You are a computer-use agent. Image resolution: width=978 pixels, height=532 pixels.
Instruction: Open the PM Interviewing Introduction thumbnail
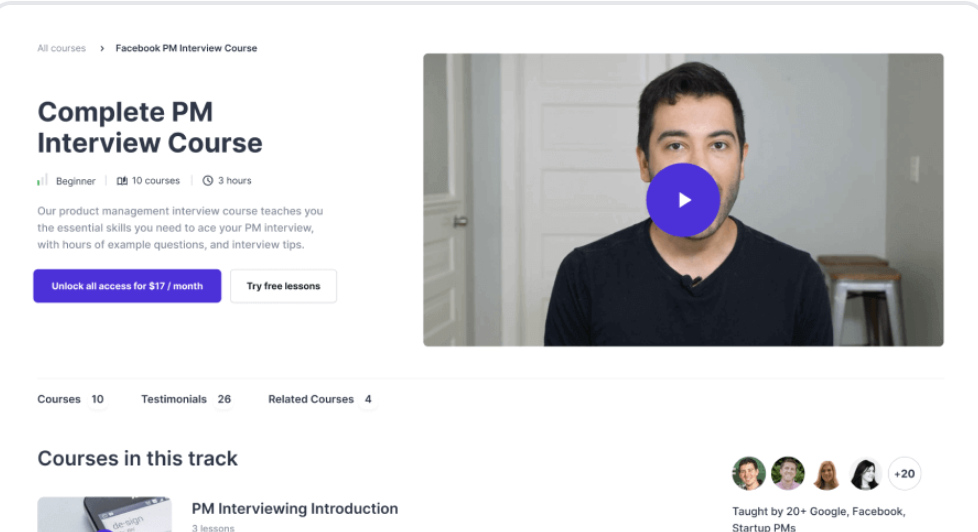pyautogui.click(x=104, y=514)
